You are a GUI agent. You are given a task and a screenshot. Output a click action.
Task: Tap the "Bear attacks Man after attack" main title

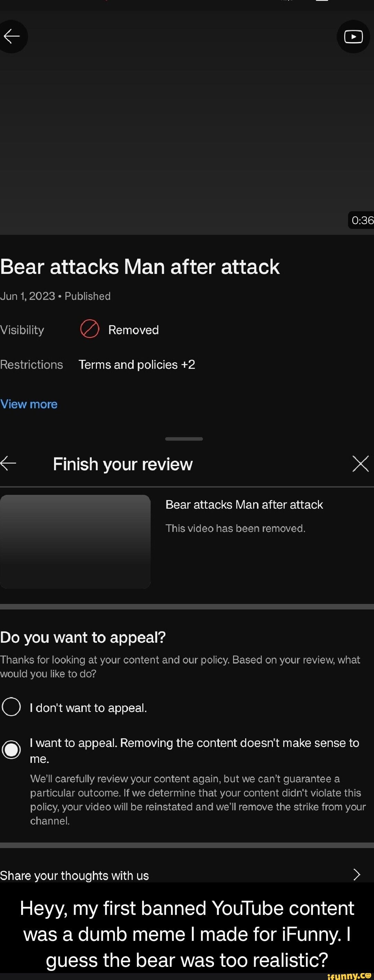coord(140,267)
